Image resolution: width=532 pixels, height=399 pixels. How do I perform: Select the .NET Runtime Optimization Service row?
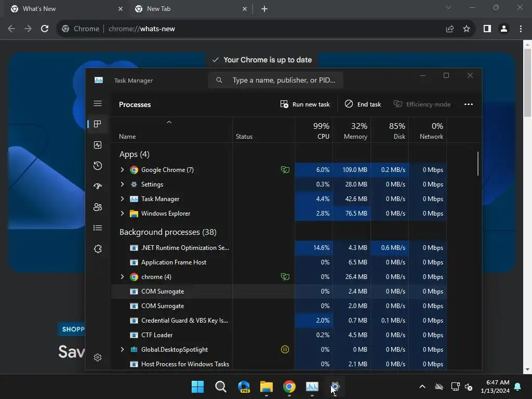(x=278, y=248)
